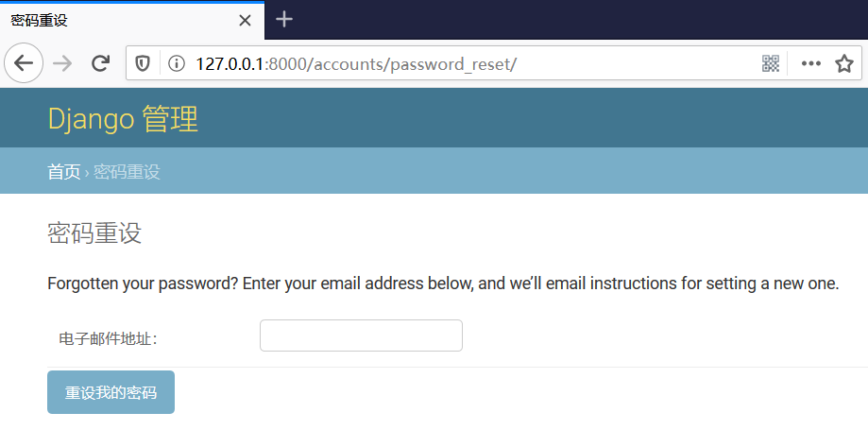Click the QR code icon in address bar

pos(771,63)
